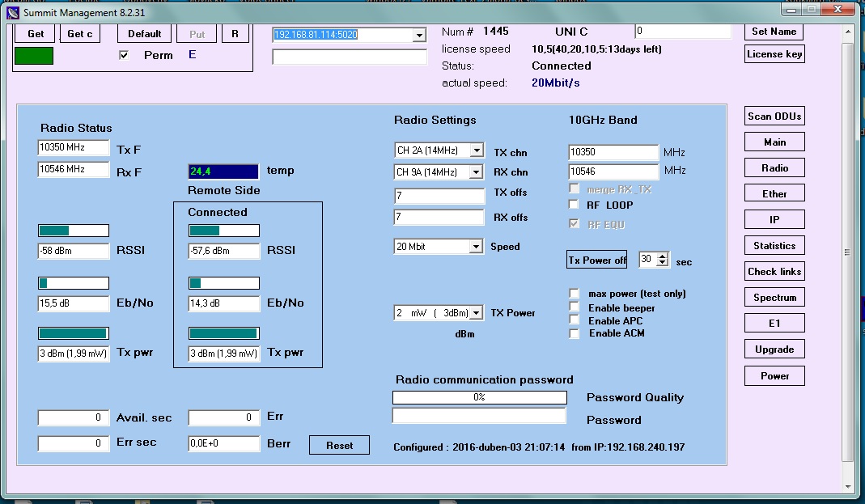Open the Spectrum page
The image size is (865, 504).
point(774,297)
